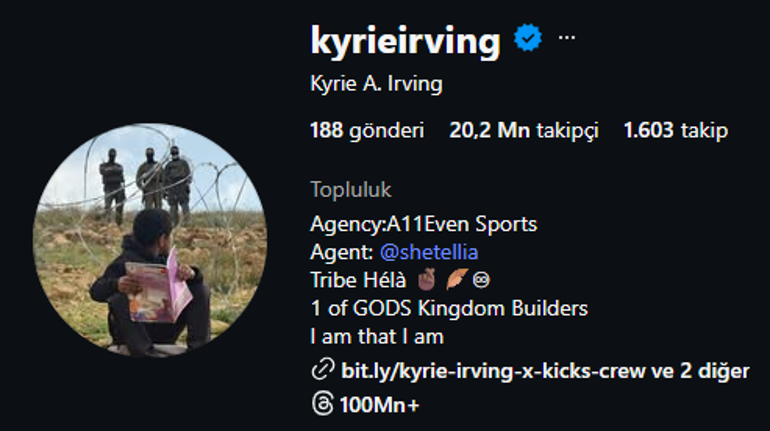Click the Topluluk category label
The width and height of the screenshot is (770, 431).
(351, 189)
